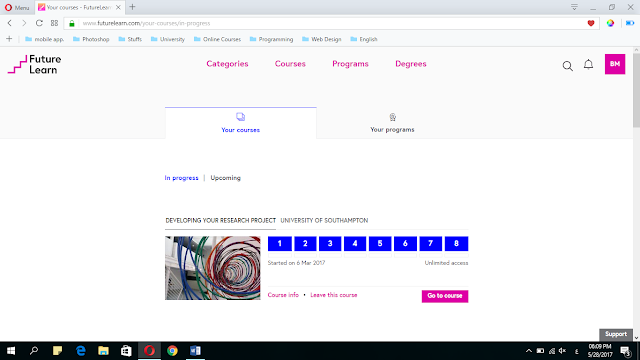
Task: Select the Upcoming filter
Action: 225,178
